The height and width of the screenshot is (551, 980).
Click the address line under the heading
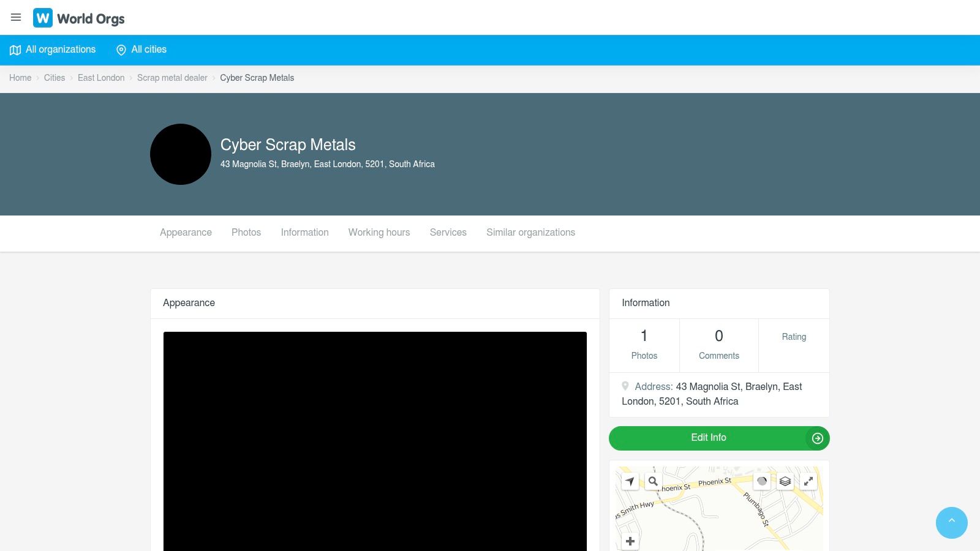(x=328, y=164)
